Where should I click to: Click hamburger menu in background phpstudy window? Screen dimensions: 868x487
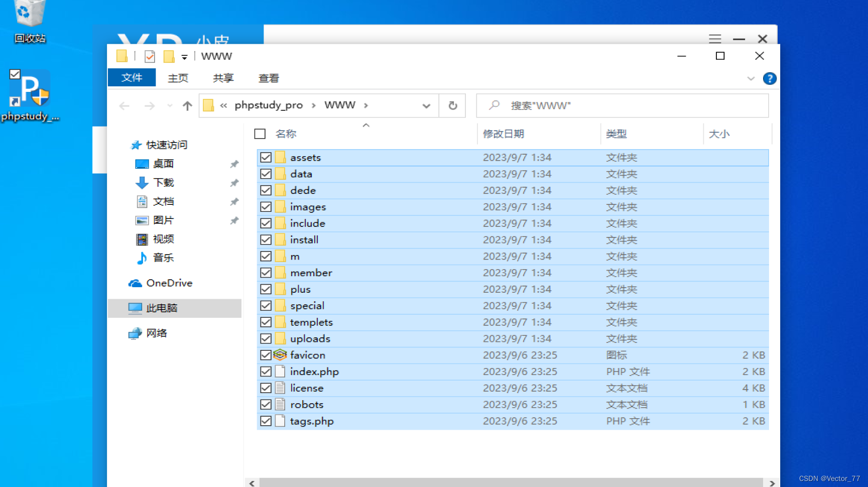[x=715, y=39]
